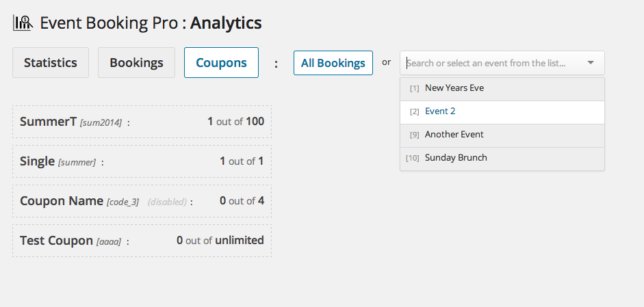Open the Test Coupon entry
Screen dimensions: 644x307
[142, 241]
